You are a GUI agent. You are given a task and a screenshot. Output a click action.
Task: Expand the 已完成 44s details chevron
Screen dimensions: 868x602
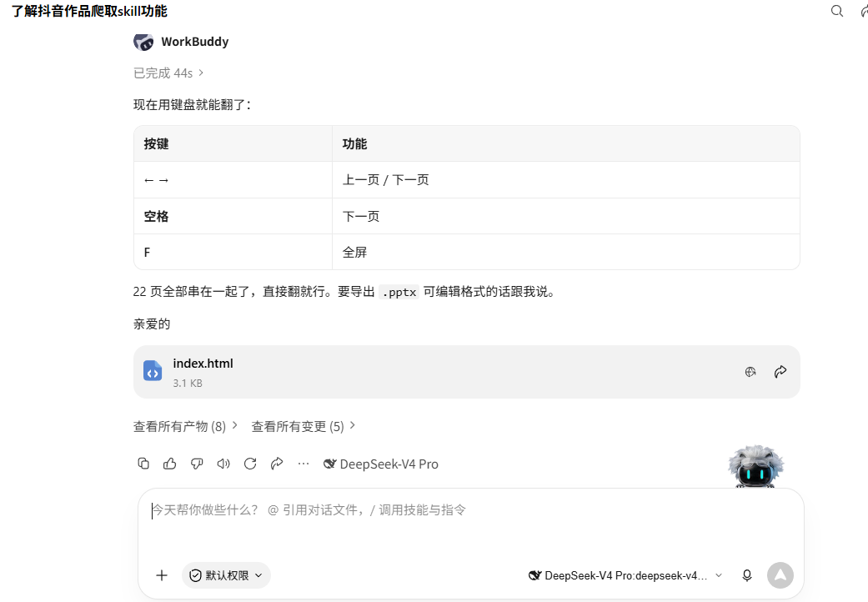pos(201,73)
